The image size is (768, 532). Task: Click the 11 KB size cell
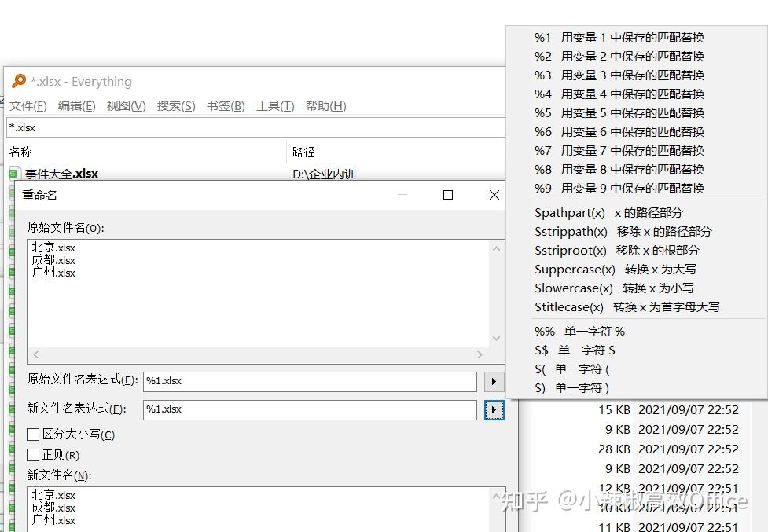point(614,527)
